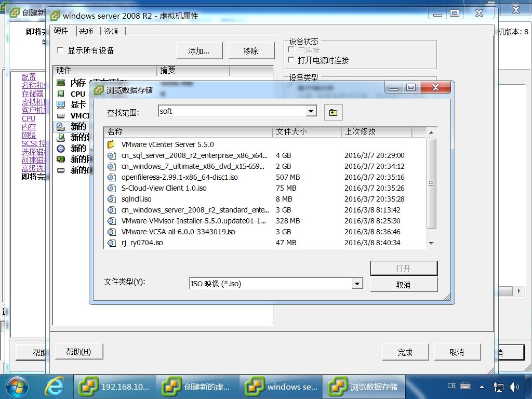Click the new floppy drive icon

(x=61, y=137)
